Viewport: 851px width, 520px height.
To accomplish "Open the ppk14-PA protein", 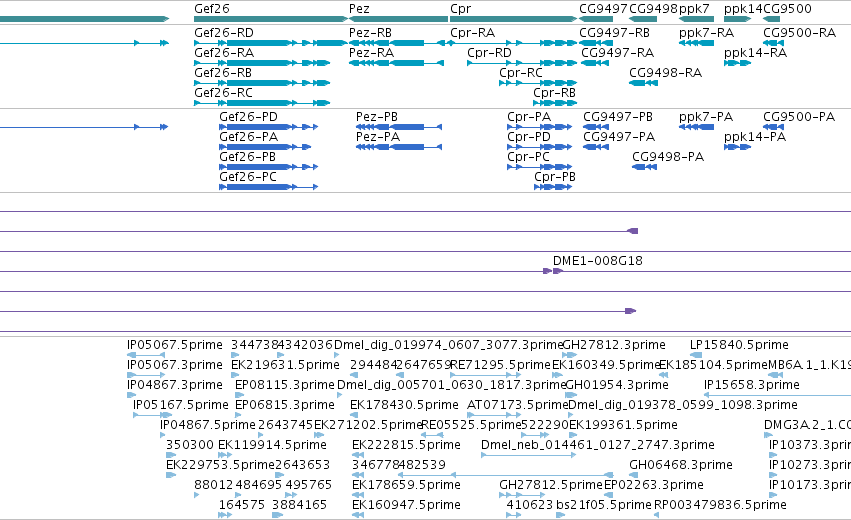I will (754, 137).
